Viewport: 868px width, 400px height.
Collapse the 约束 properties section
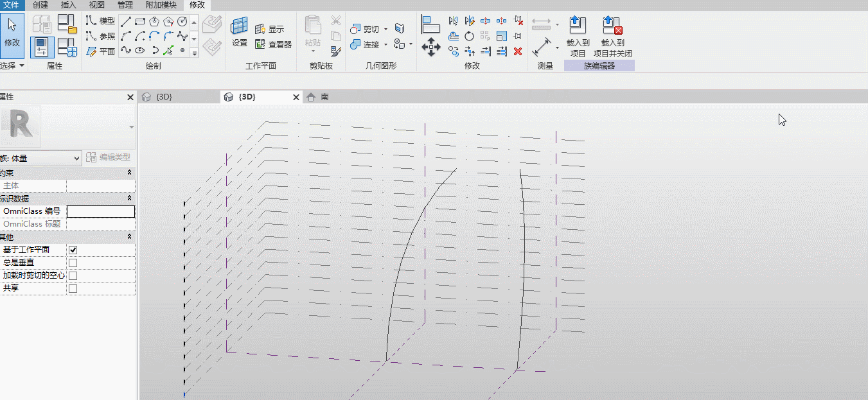click(130, 173)
